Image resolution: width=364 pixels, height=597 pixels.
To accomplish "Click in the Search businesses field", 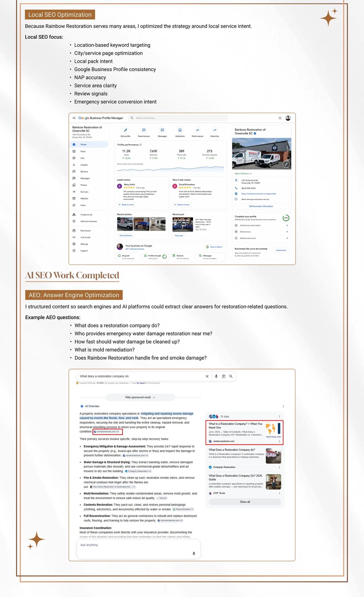I will point(178,118).
